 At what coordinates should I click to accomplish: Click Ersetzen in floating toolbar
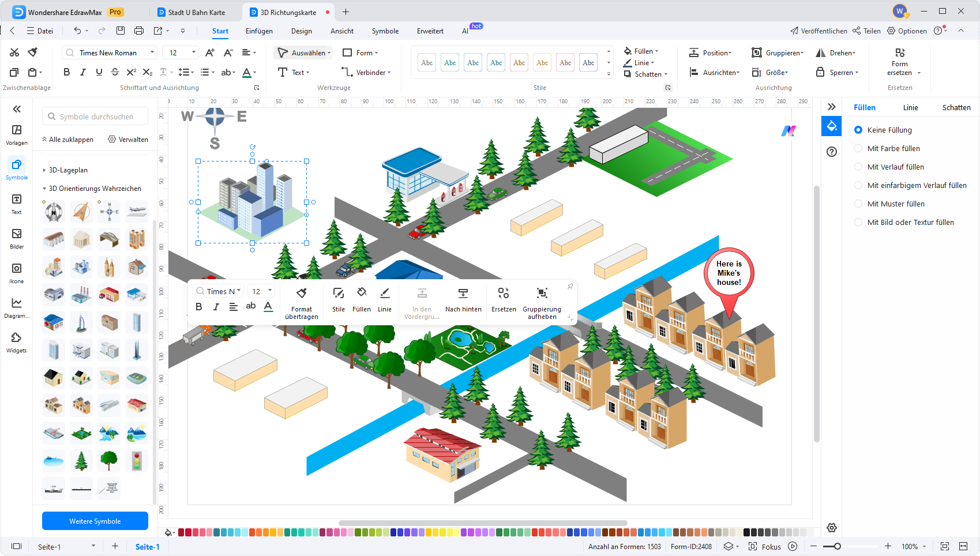pyautogui.click(x=504, y=300)
